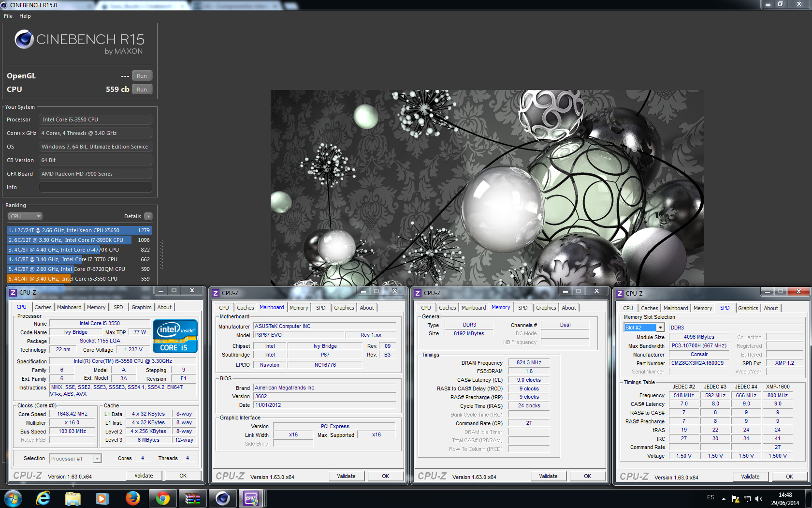Open SPD tab in Mainboard CPU-Z window

click(x=321, y=308)
